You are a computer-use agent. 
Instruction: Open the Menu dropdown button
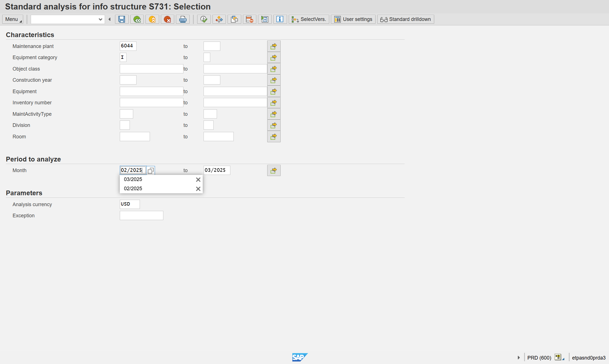click(x=13, y=19)
